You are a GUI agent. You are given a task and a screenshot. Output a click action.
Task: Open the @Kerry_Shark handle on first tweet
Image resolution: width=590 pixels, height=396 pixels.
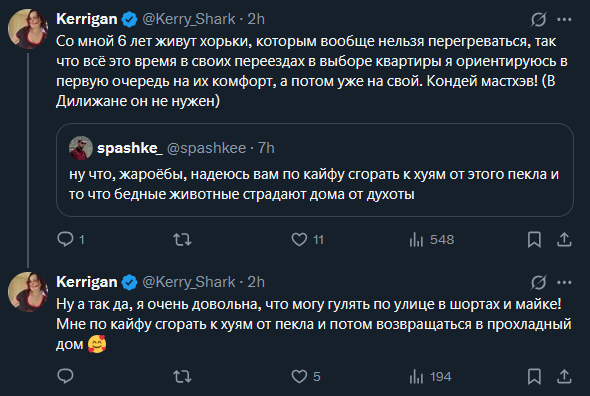pos(189,19)
